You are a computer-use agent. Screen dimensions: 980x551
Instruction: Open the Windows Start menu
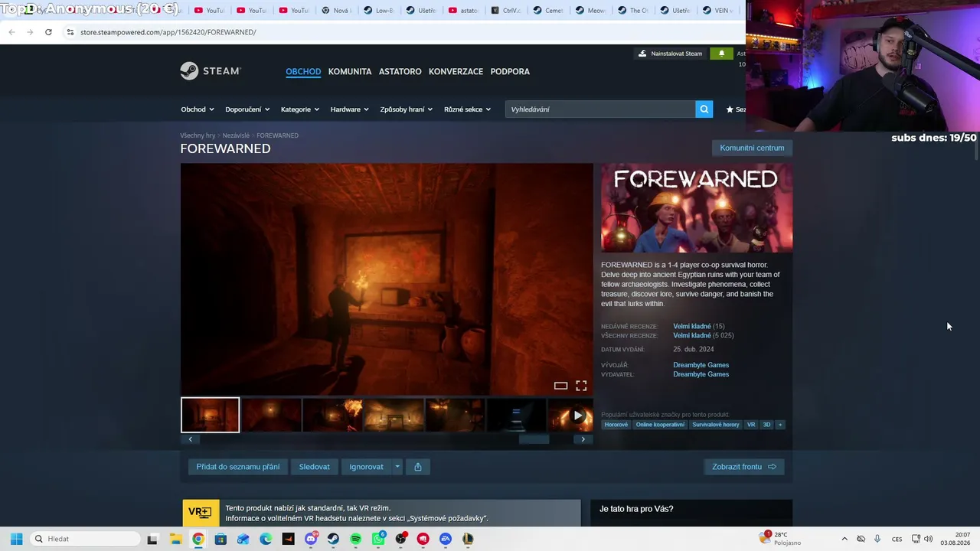[16, 539]
